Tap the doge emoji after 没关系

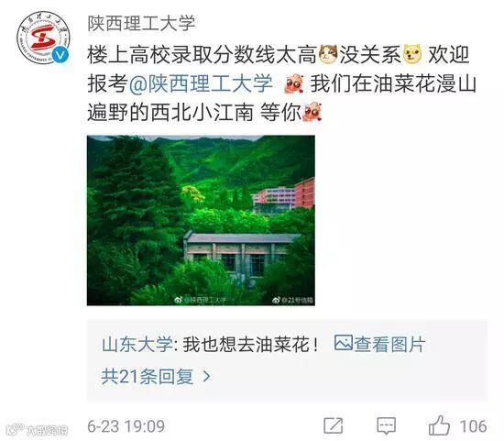(412, 54)
